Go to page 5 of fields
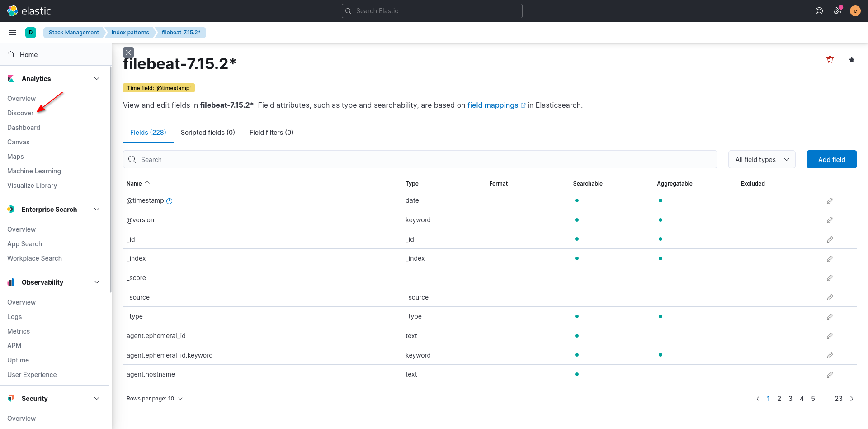The image size is (868, 429). point(813,399)
